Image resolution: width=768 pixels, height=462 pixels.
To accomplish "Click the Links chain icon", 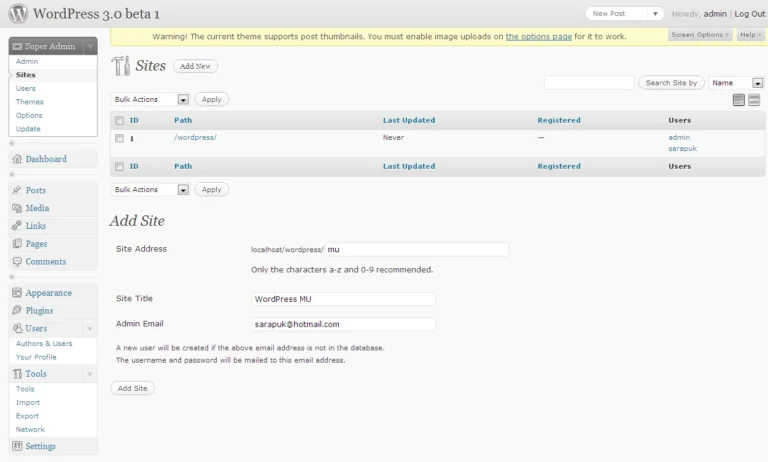I will 17,225.
